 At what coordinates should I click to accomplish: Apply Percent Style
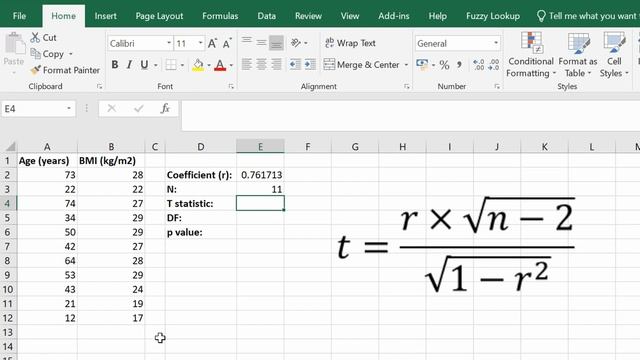click(444, 64)
